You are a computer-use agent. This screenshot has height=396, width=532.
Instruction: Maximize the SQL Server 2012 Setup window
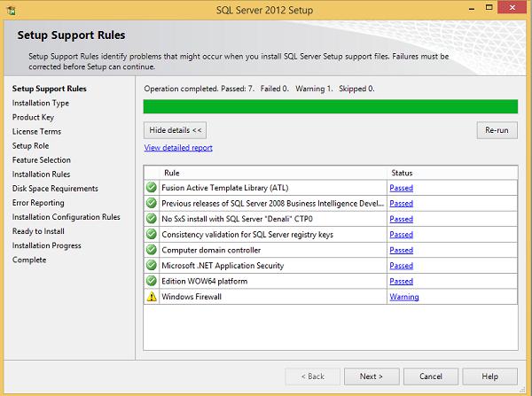(x=489, y=7)
